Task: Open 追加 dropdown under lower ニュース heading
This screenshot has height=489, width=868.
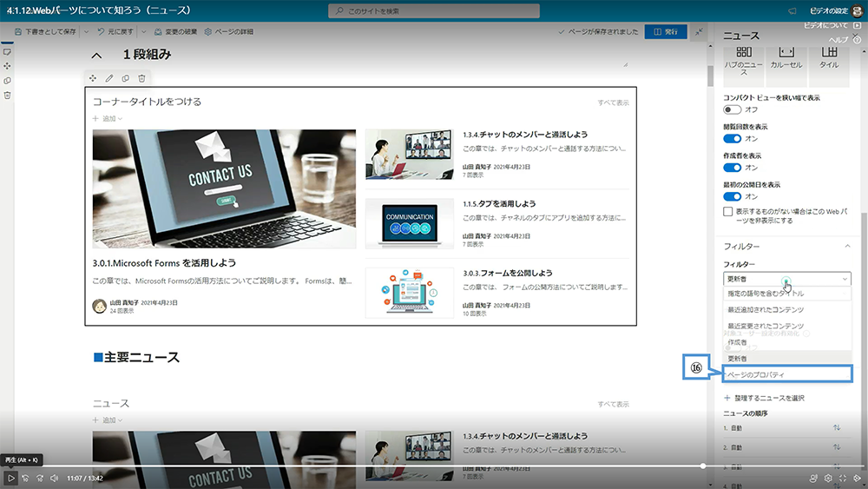Action: [x=108, y=420]
